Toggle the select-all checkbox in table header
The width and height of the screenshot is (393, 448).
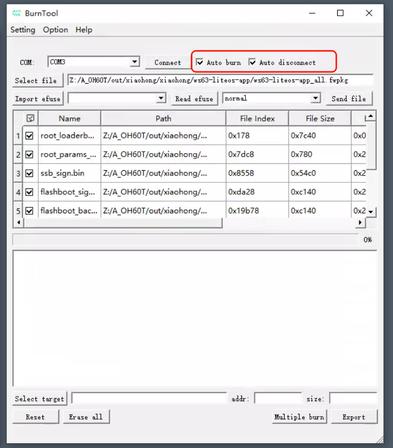point(30,118)
